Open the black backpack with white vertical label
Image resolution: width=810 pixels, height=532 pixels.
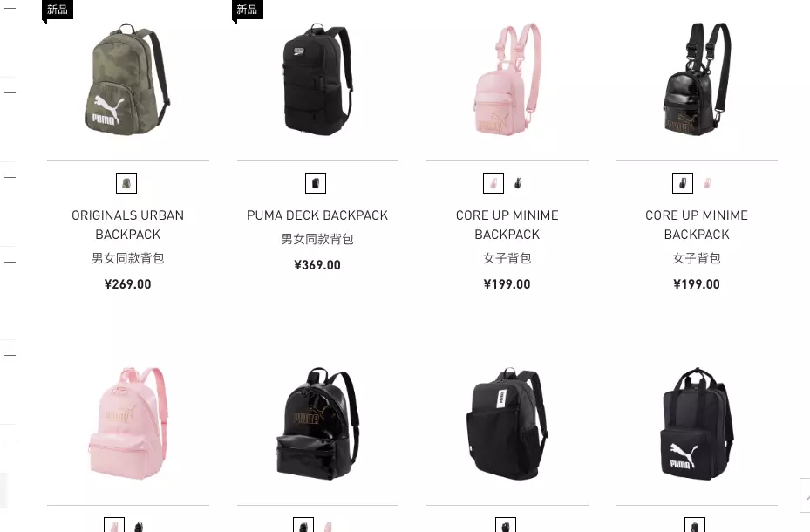click(507, 424)
